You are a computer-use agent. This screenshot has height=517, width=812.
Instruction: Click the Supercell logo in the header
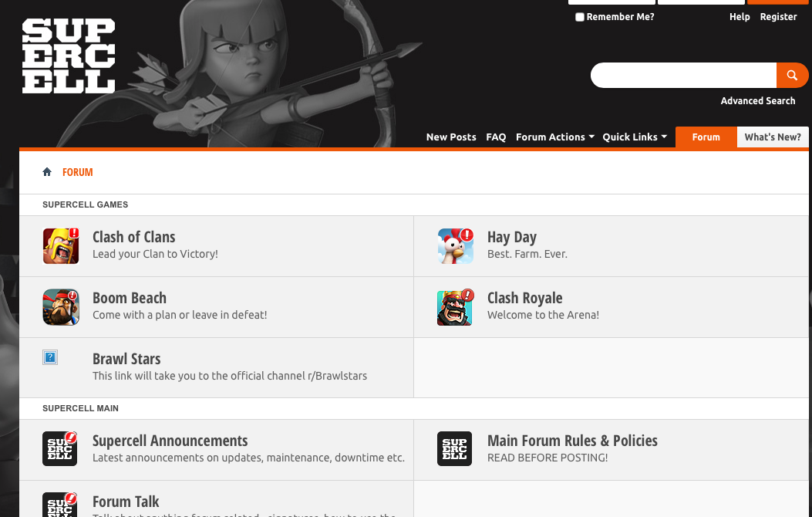point(69,56)
